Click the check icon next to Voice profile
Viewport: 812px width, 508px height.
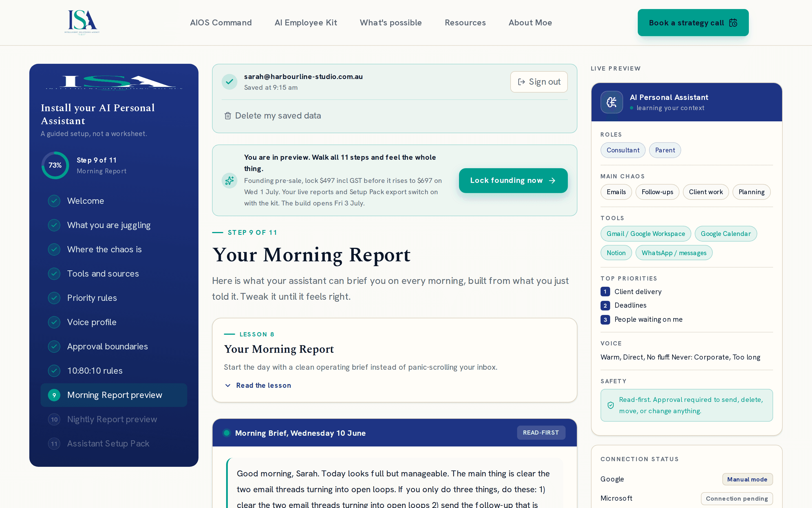tap(54, 322)
